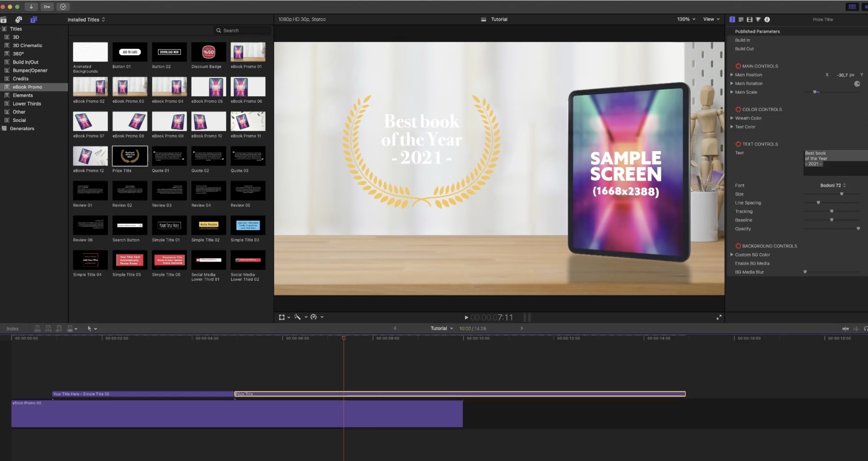868x461 pixels.
Task: Expand the Main Position parameter
Action: tap(732, 75)
